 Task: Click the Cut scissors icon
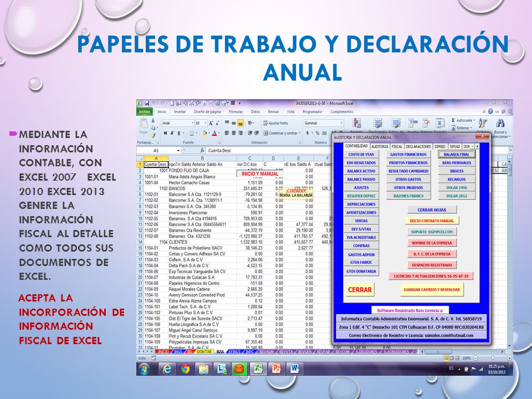pyautogui.click(x=153, y=120)
